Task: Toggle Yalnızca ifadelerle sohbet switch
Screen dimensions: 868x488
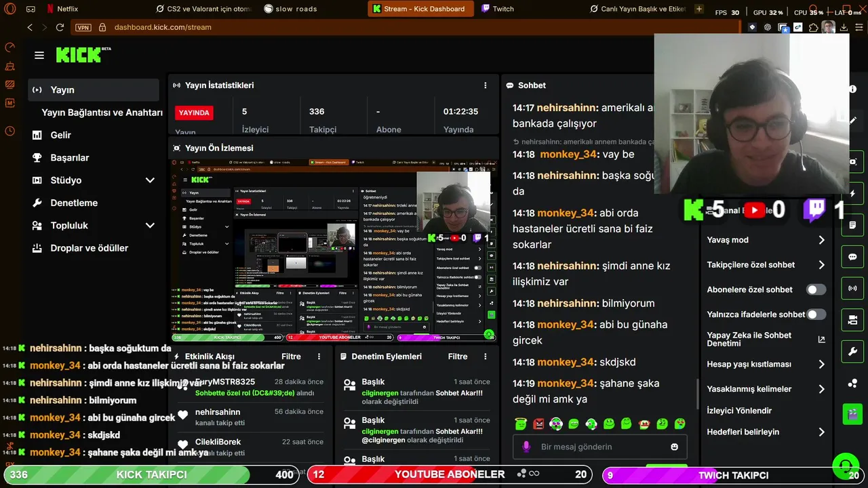Action: (x=816, y=314)
